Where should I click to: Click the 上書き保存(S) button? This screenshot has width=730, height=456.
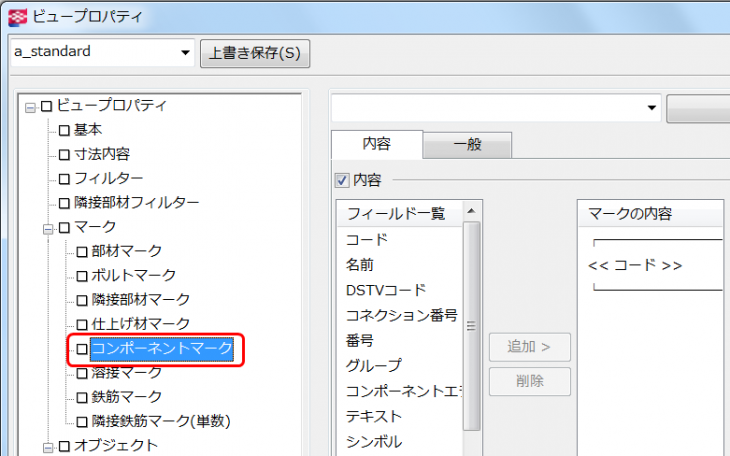(x=255, y=53)
